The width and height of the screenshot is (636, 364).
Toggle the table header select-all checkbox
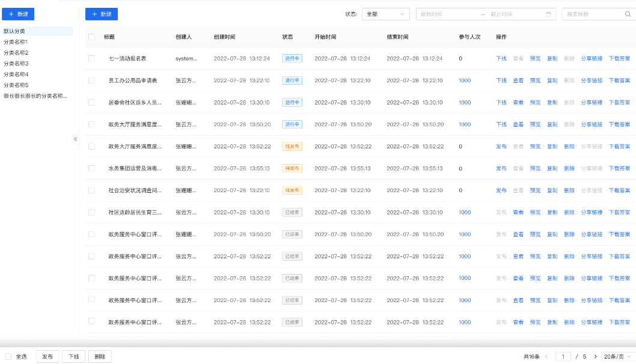pos(91,37)
